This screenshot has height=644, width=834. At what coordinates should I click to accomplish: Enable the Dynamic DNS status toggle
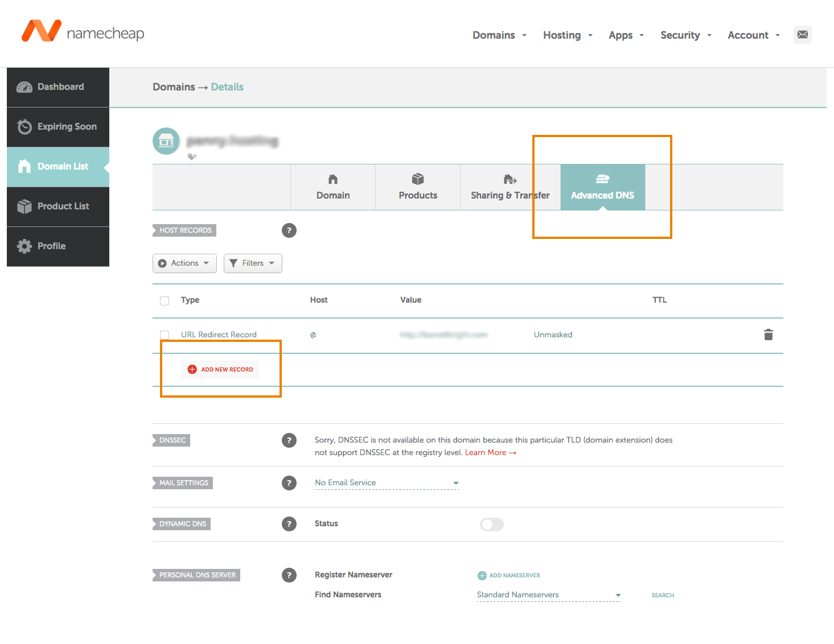pyautogui.click(x=491, y=524)
